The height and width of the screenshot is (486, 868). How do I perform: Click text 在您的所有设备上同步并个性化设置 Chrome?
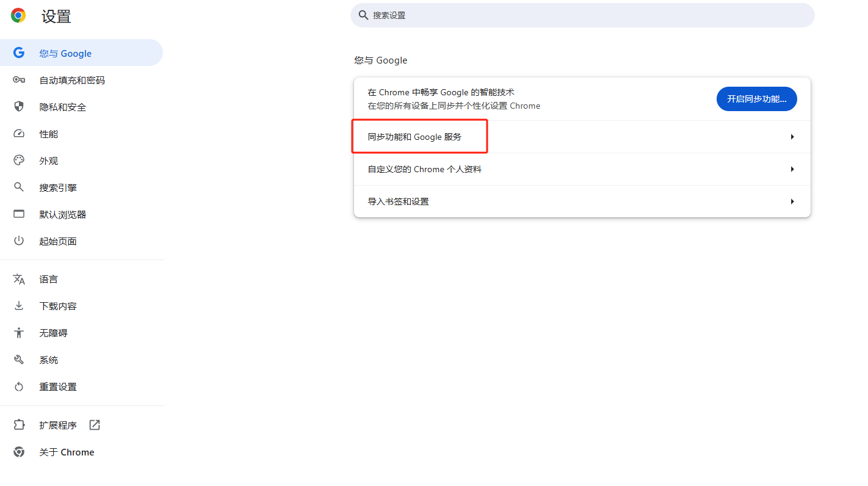point(454,106)
